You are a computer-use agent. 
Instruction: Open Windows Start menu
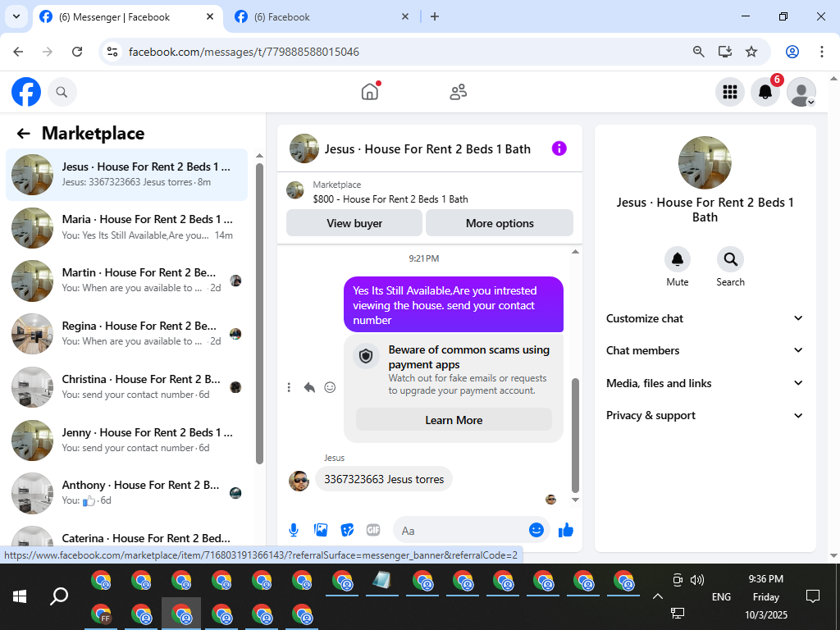click(20, 596)
